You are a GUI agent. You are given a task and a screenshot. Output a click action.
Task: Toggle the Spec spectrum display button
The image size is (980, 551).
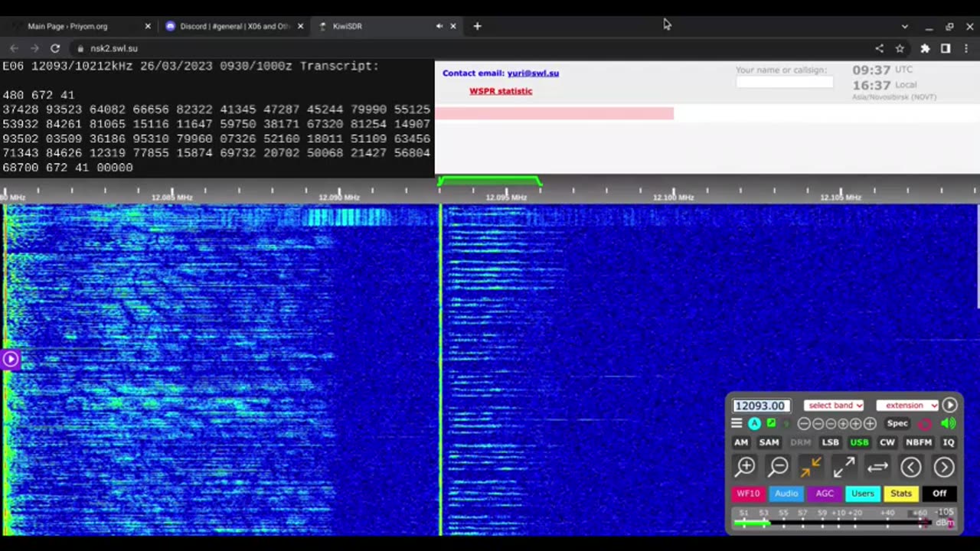coord(897,423)
